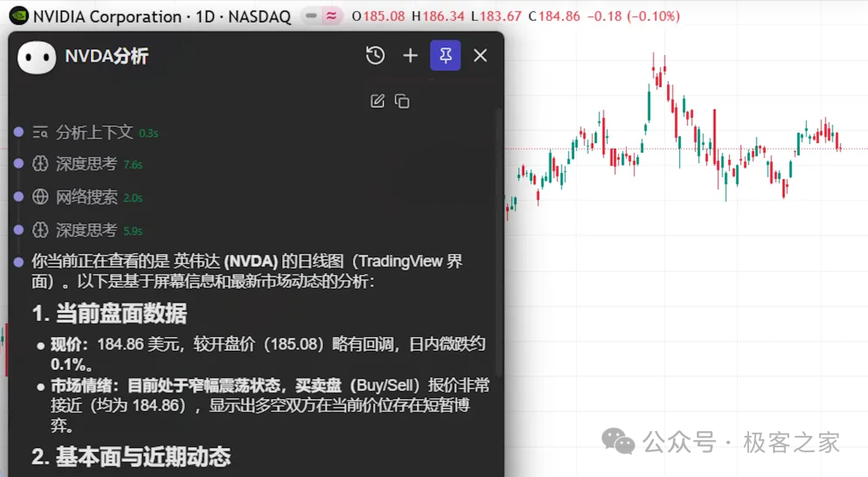
Task: Copy the response with copy icon
Action: click(402, 101)
